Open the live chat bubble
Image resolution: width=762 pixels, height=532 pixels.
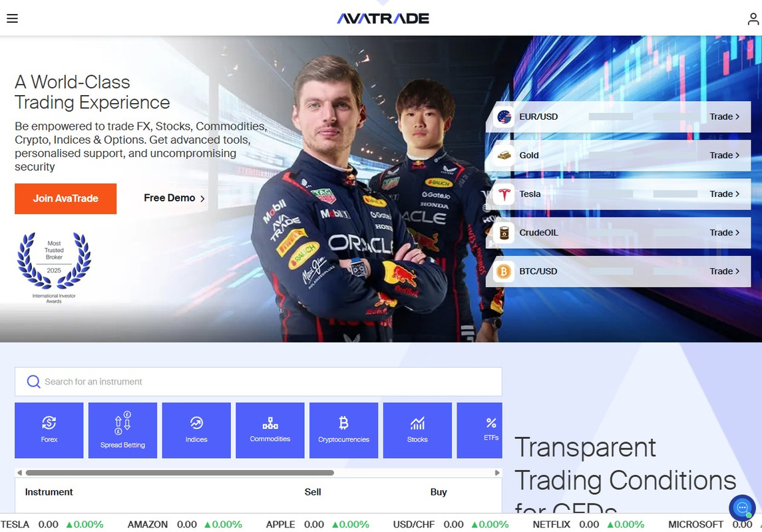tap(742, 508)
